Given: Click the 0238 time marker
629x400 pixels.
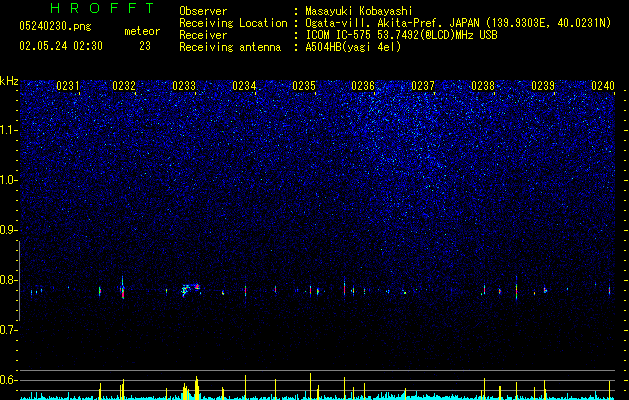Looking at the screenshot, I should 483,86.
